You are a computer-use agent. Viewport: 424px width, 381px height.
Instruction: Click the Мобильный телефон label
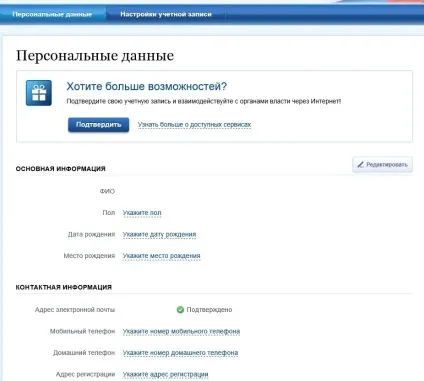[82, 331]
